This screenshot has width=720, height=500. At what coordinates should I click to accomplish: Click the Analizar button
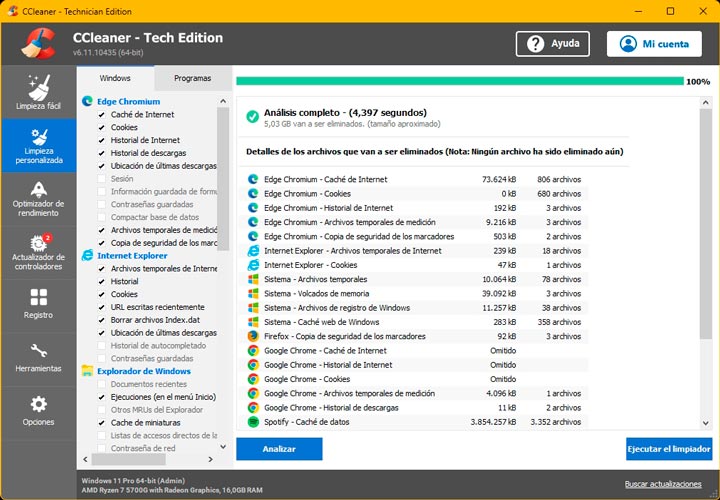[x=279, y=449]
